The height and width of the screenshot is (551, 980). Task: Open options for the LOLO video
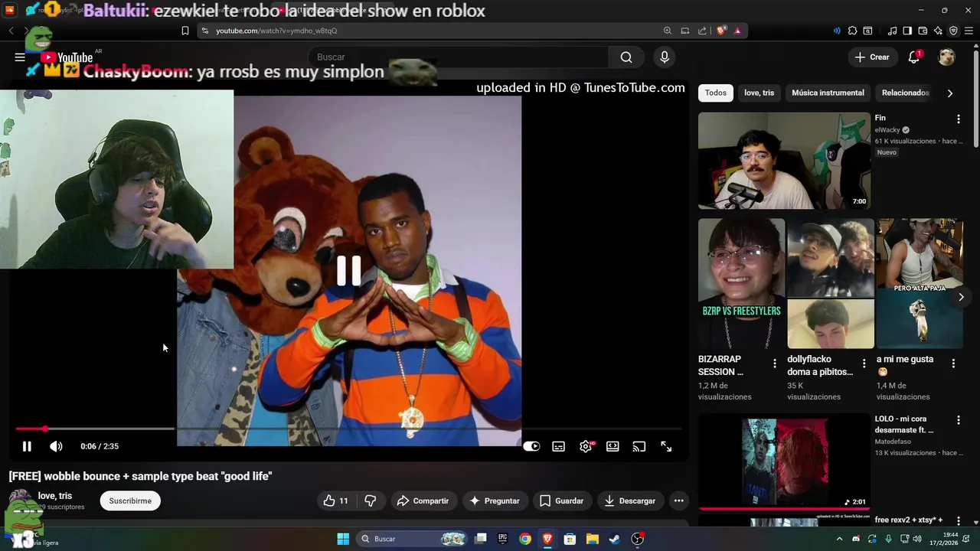click(x=958, y=420)
